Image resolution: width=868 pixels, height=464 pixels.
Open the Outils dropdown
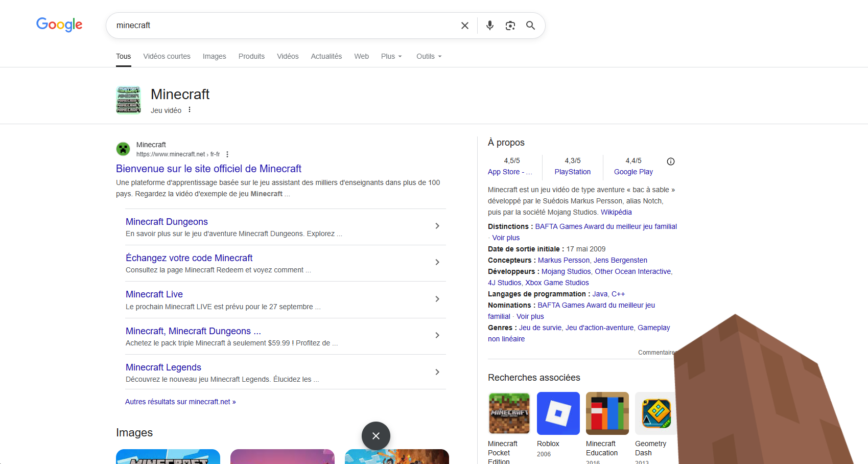(x=429, y=56)
